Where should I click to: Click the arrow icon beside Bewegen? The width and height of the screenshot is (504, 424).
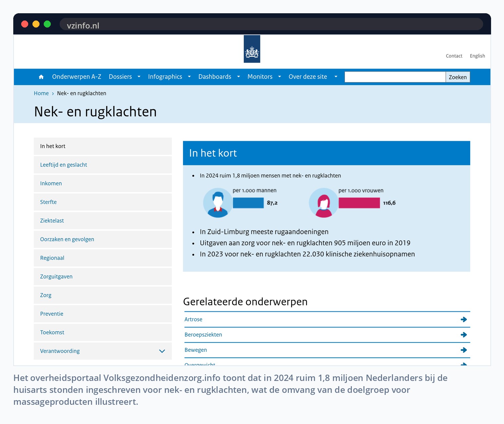(x=464, y=350)
